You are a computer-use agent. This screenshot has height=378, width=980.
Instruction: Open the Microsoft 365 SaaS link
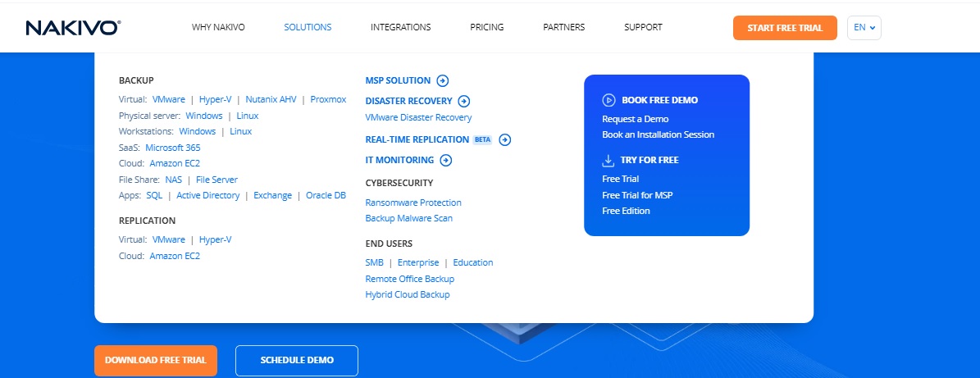tap(173, 148)
